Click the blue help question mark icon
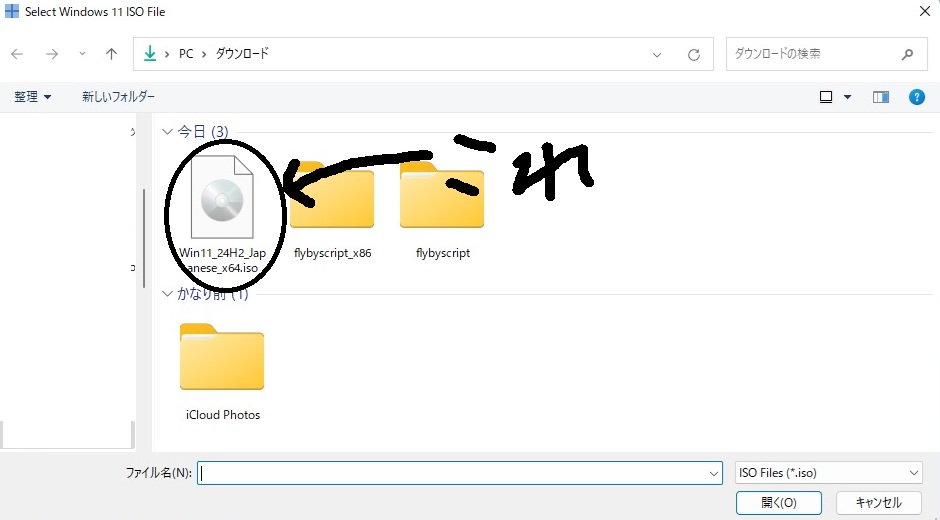940x520 pixels. [x=916, y=97]
